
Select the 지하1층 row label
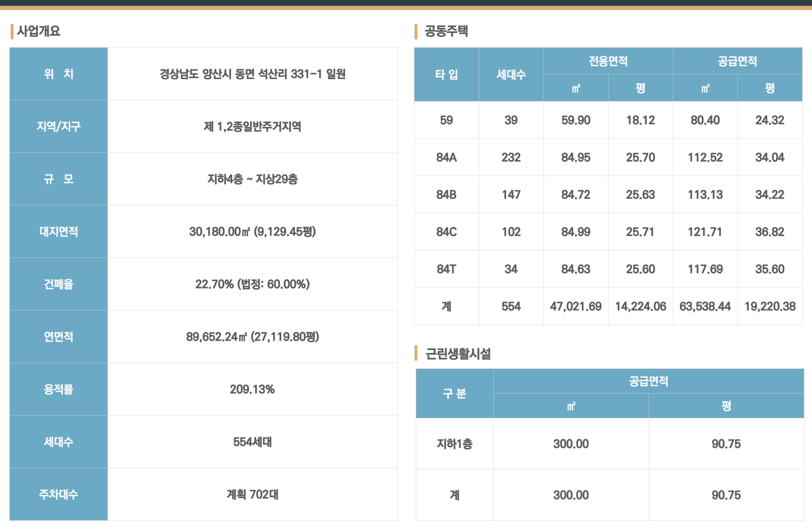454,444
